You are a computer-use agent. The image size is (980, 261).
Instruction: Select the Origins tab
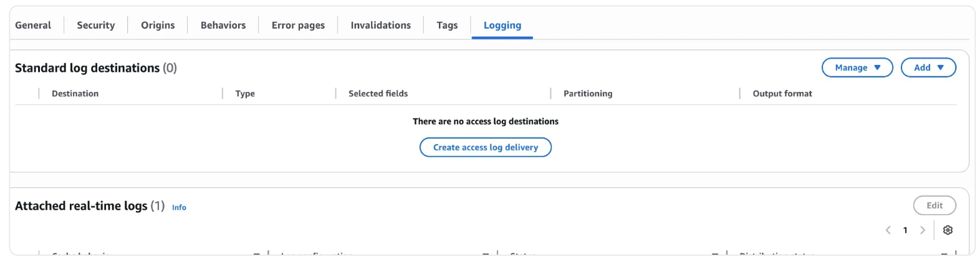pyautogui.click(x=158, y=25)
